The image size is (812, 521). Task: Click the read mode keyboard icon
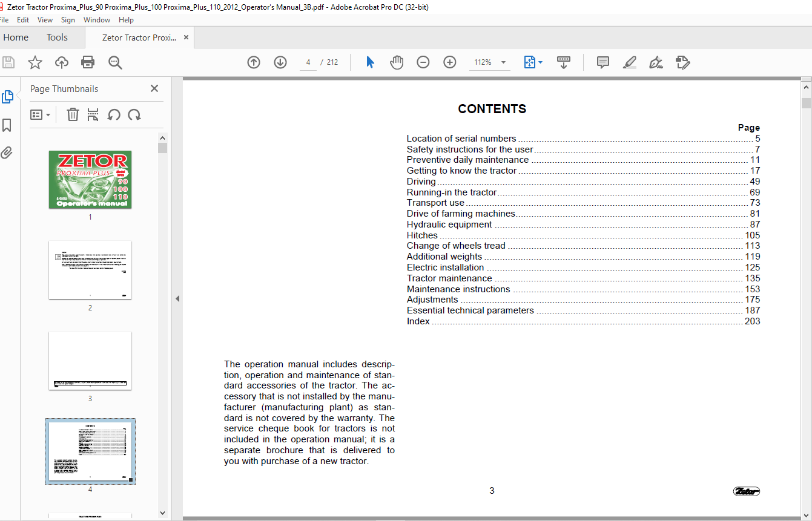tap(564, 62)
